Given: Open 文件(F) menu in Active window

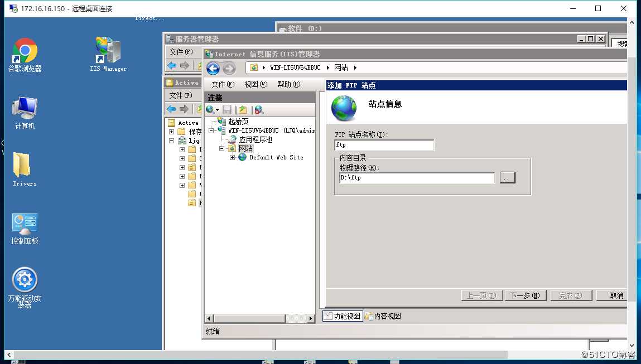Looking at the screenshot, I should pos(181,95).
